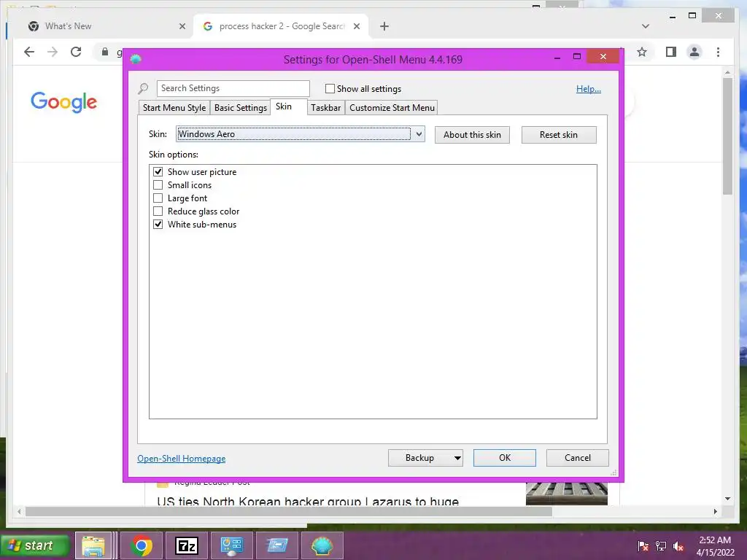This screenshot has width=747, height=560.
Task: Switch to Customize Start Menu tab
Action: (392, 108)
